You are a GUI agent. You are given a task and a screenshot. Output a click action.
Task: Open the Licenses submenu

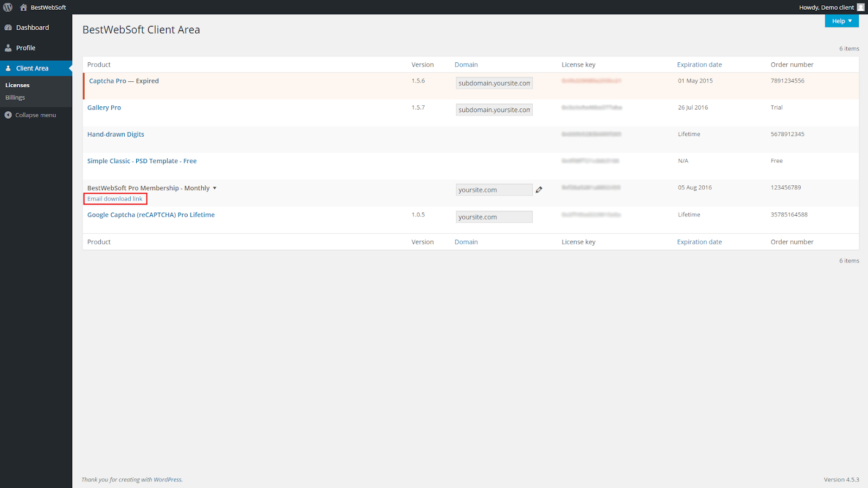[x=17, y=85]
